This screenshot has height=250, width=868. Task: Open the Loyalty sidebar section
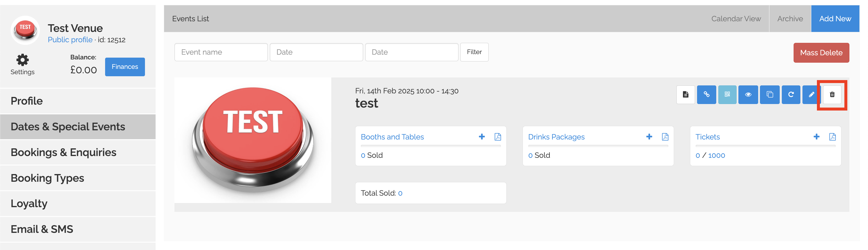click(x=29, y=204)
